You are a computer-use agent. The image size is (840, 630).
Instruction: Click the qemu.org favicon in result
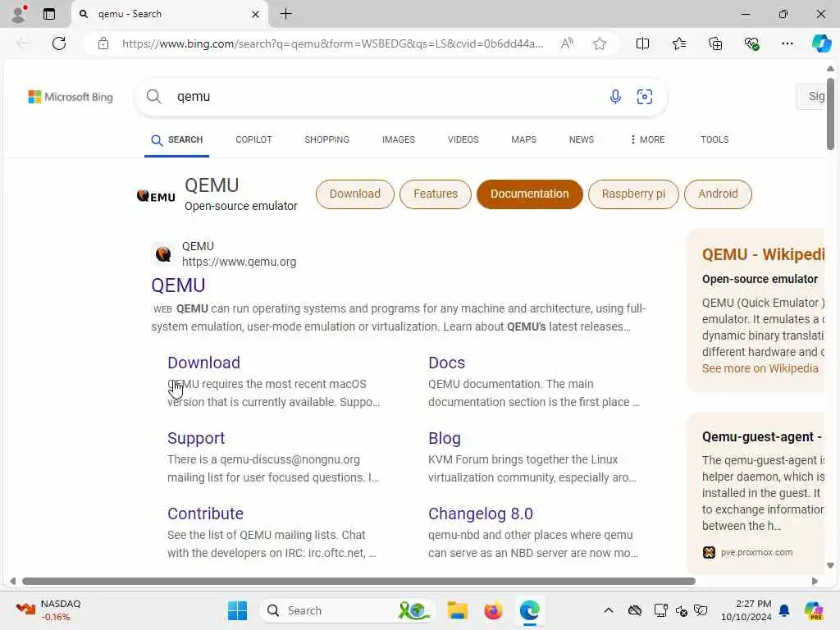163,254
